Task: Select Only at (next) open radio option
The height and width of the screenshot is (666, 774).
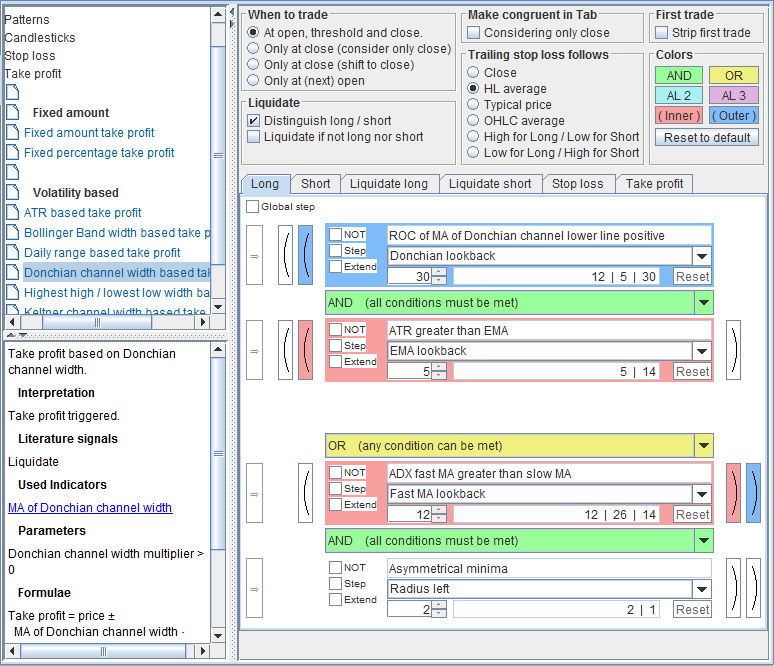Action: (254, 81)
